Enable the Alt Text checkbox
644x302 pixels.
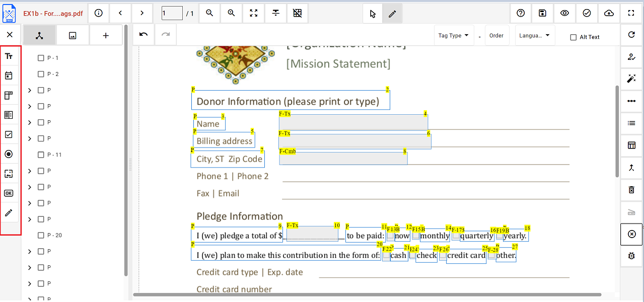[x=573, y=37]
